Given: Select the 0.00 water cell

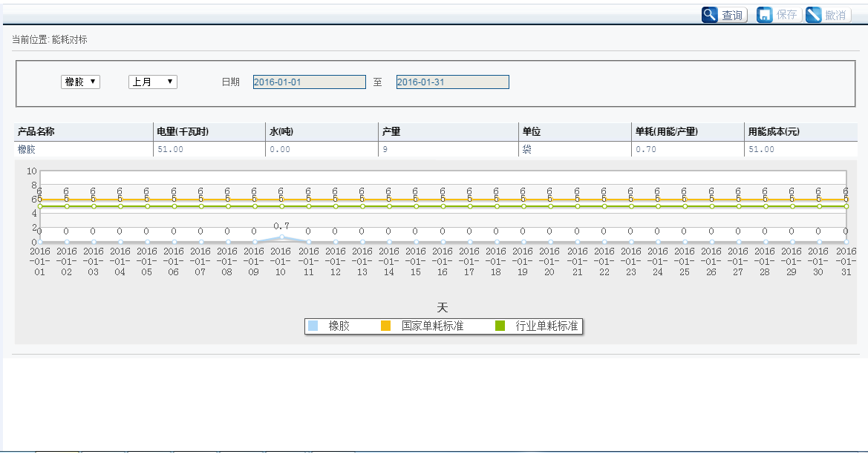Looking at the screenshot, I should (x=322, y=149).
